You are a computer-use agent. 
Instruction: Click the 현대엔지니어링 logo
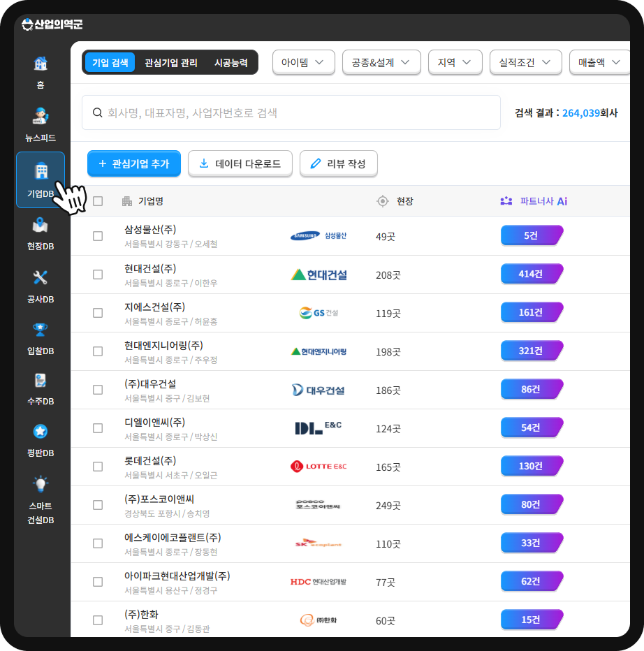(x=319, y=351)
